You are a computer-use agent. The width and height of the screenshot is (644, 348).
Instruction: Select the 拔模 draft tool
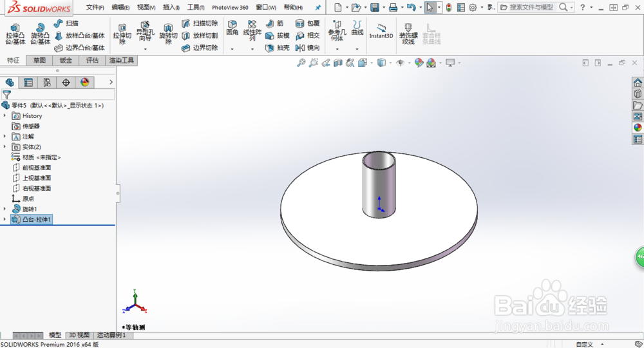pyautogui.click(x=278, y=35)
